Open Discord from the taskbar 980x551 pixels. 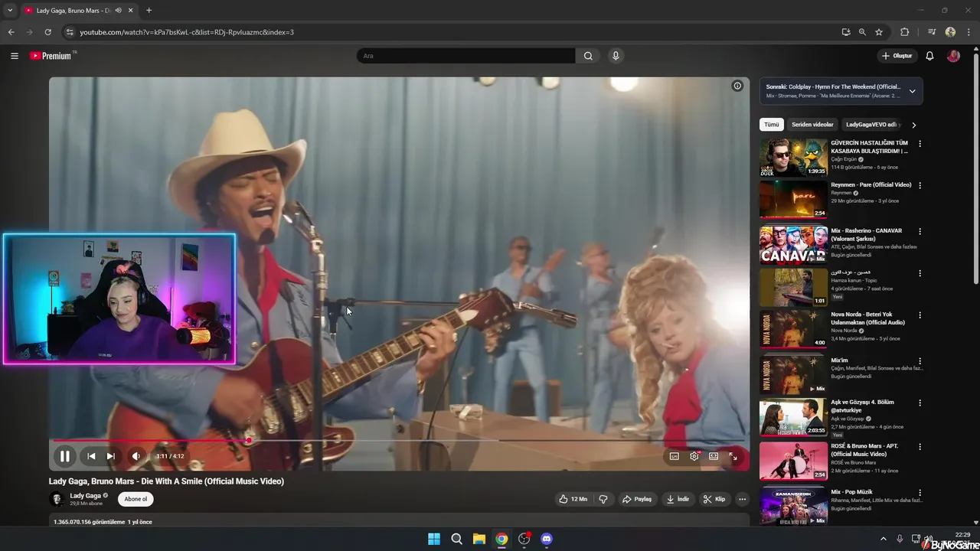[x=547, y=539]
